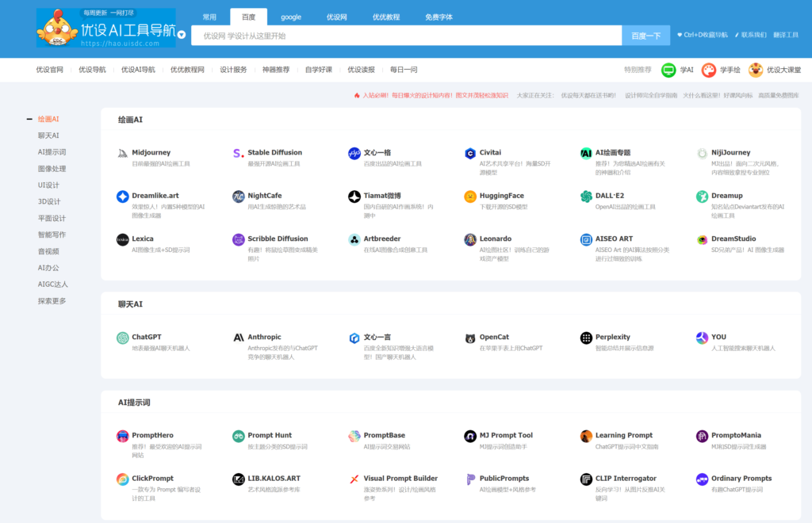Click the 学AI green robot icon
The image size is (812, 523).
coord(668,70)
